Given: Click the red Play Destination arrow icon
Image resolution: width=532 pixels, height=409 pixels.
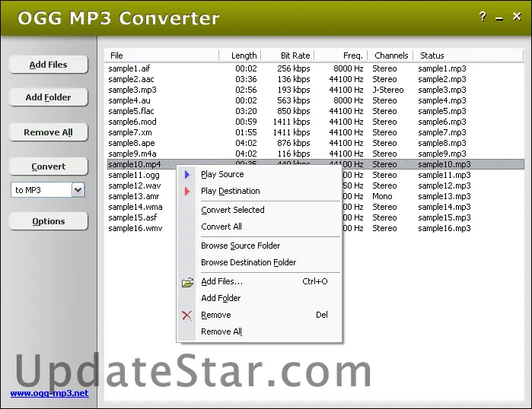Looking at the screenshot, I should pyautogui.click(x=187, y=192).
